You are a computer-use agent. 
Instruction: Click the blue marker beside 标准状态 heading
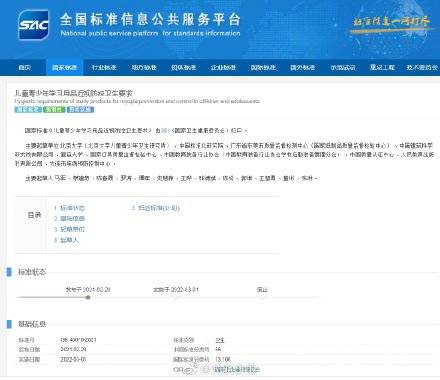9,272
